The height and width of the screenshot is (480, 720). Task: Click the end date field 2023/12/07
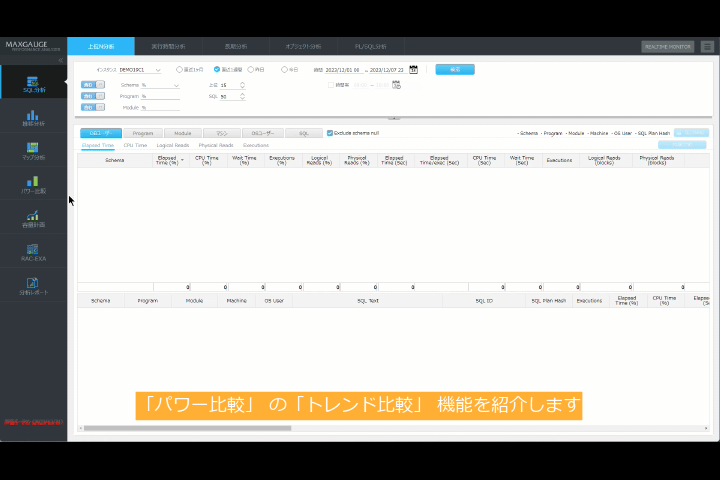pos(387,70)
